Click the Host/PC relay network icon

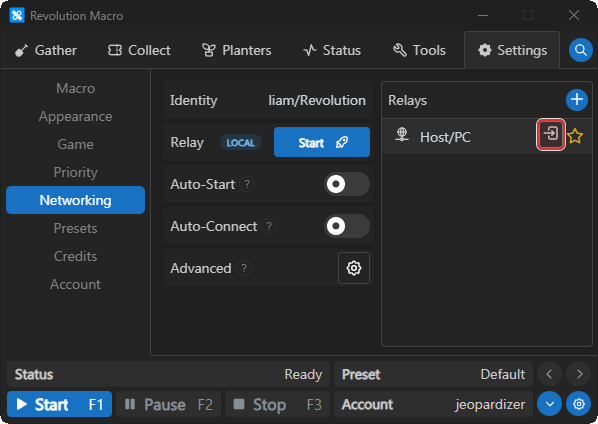[402, 135]
